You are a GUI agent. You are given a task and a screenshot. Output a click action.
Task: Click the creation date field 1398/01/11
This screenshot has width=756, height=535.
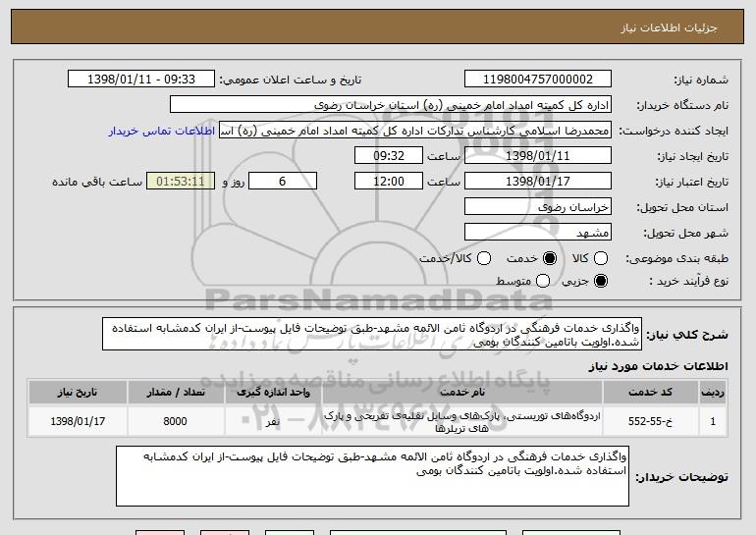538,156
